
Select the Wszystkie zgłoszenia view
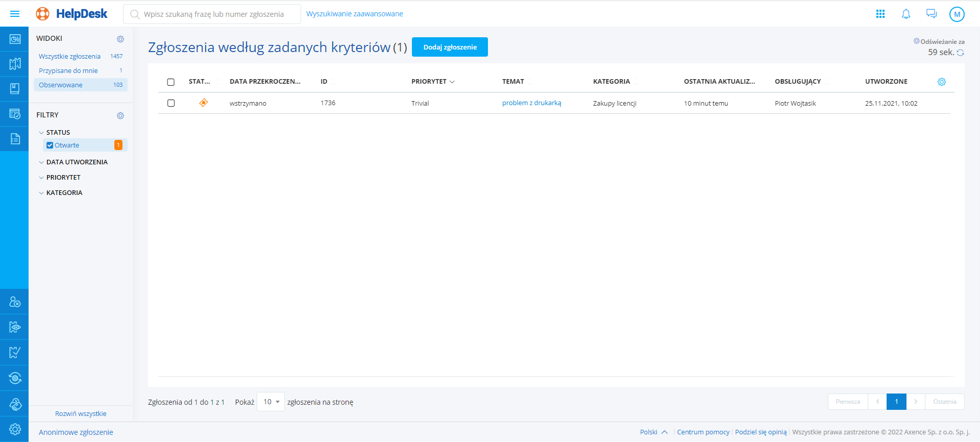[x=69, y=57]
